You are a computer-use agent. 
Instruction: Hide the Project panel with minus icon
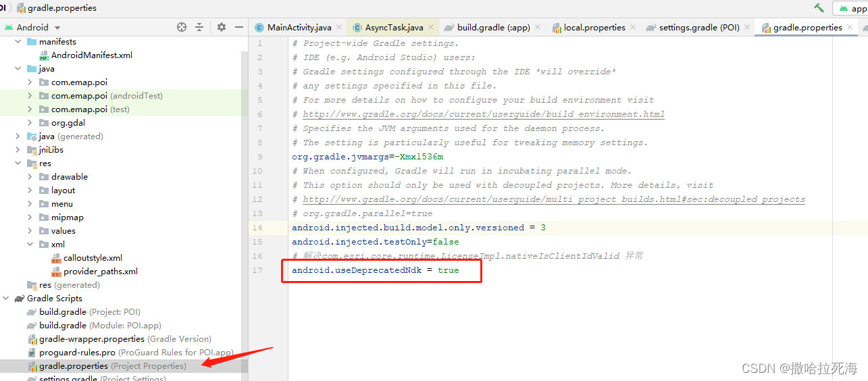click(x=238, y=27)
